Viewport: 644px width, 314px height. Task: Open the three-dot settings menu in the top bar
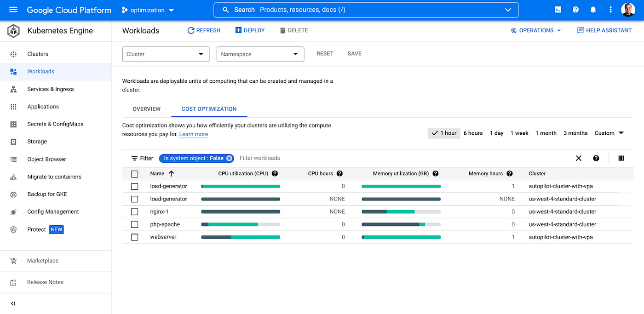pos(610,10)
